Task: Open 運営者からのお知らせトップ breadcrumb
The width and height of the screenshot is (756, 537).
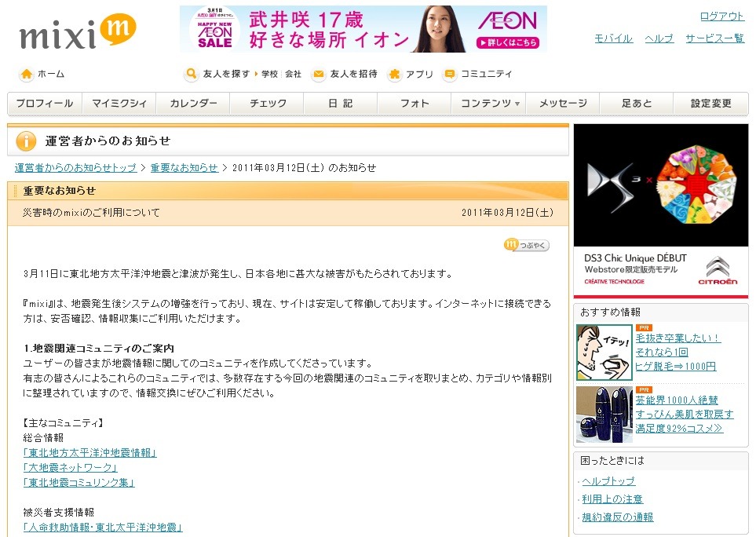Action: [x=75, y=168]
